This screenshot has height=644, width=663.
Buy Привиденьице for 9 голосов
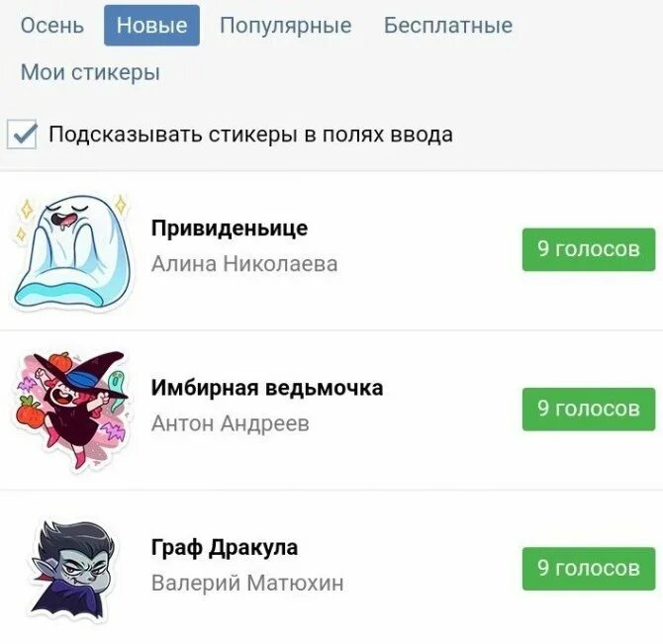coord(589,249)
